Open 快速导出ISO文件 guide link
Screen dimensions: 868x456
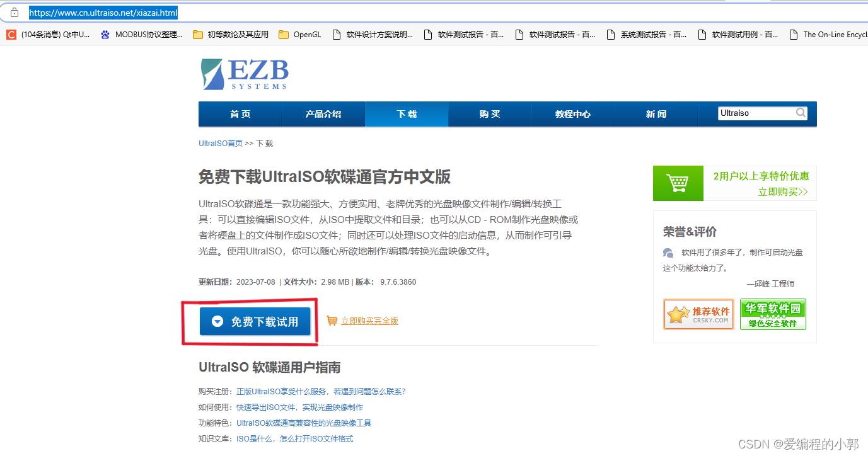point(299,408)
